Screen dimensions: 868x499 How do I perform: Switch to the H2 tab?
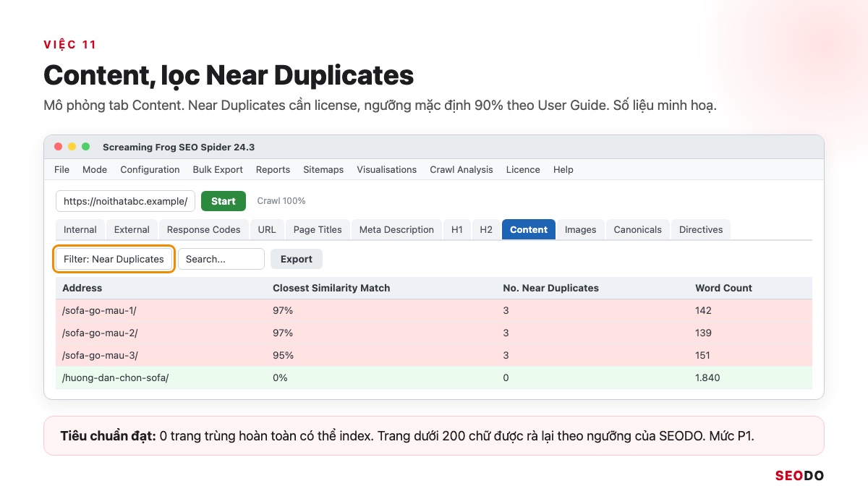(486, 229)
